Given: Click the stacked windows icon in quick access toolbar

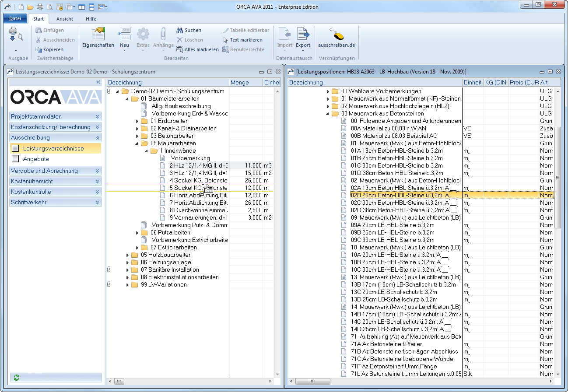Looking at the screenshot, I should [x=91, y=7].
